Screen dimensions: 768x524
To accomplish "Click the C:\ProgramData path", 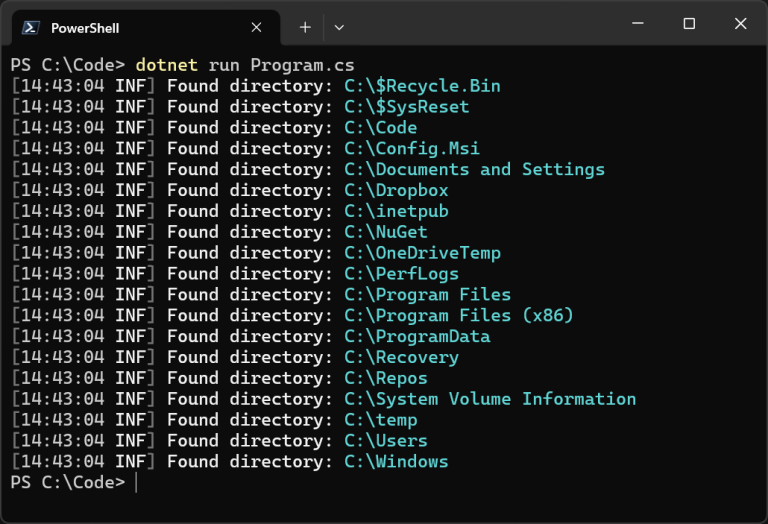I will tap(417, 337).
